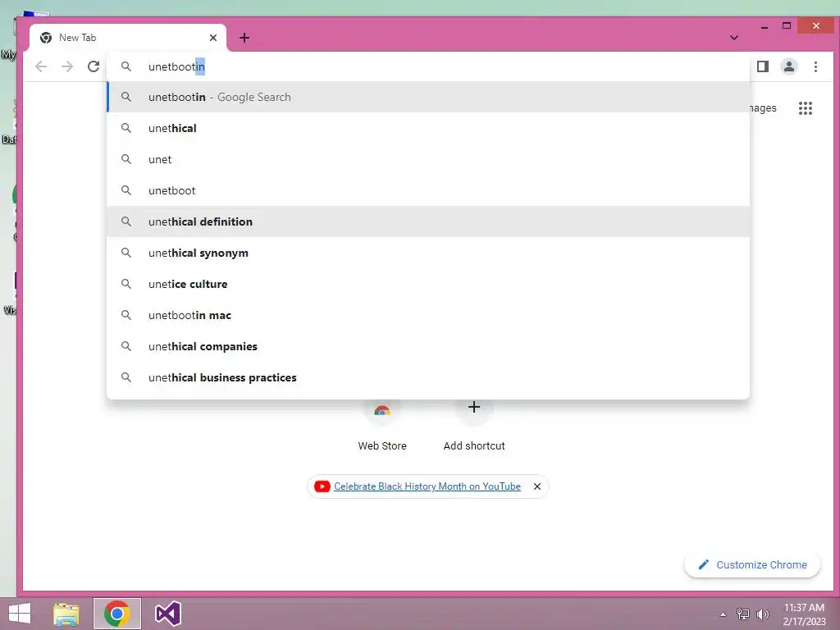Image resolution: width=840 pixels, height=630 pixels.
Task: Choose the 'unethical' suggestion
Action: pos(428,128)
